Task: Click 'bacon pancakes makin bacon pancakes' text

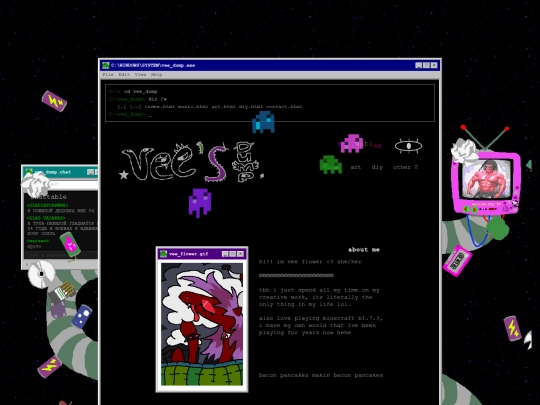Action: point(321,375)
